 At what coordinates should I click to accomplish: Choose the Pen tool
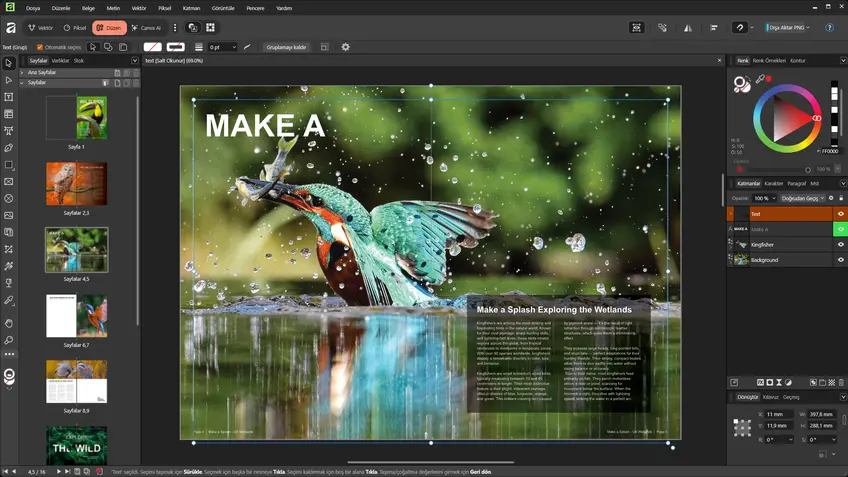point(9,148)
